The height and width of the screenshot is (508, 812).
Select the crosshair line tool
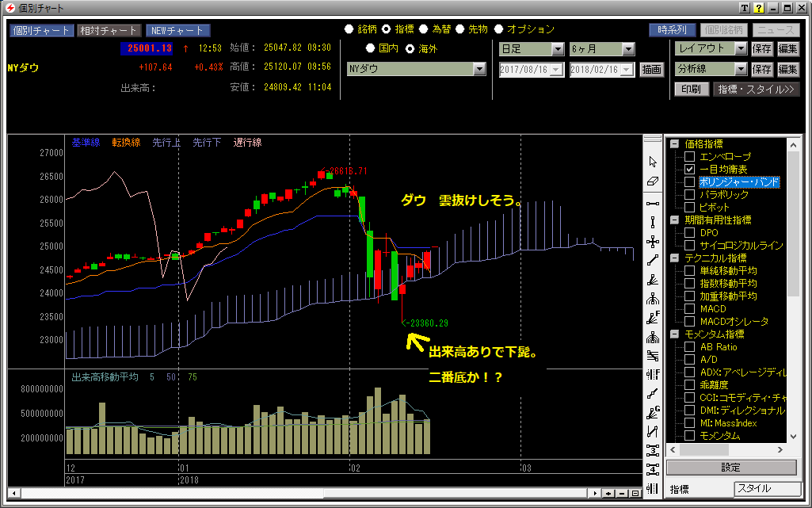(653, 241)
